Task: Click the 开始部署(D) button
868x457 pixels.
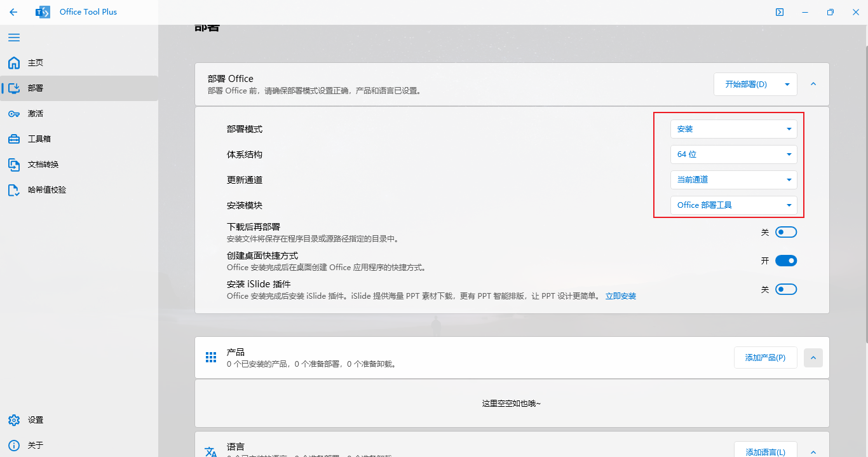Action: pos(747,84)
